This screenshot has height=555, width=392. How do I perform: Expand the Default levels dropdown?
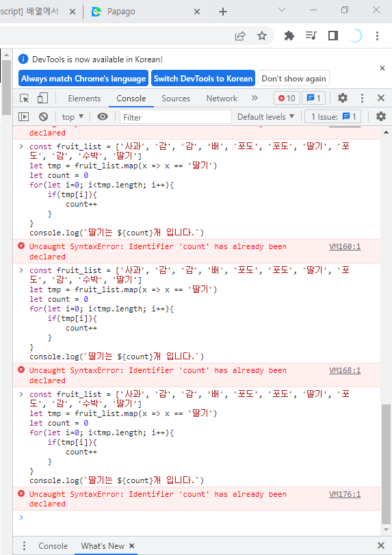point(265,117)
